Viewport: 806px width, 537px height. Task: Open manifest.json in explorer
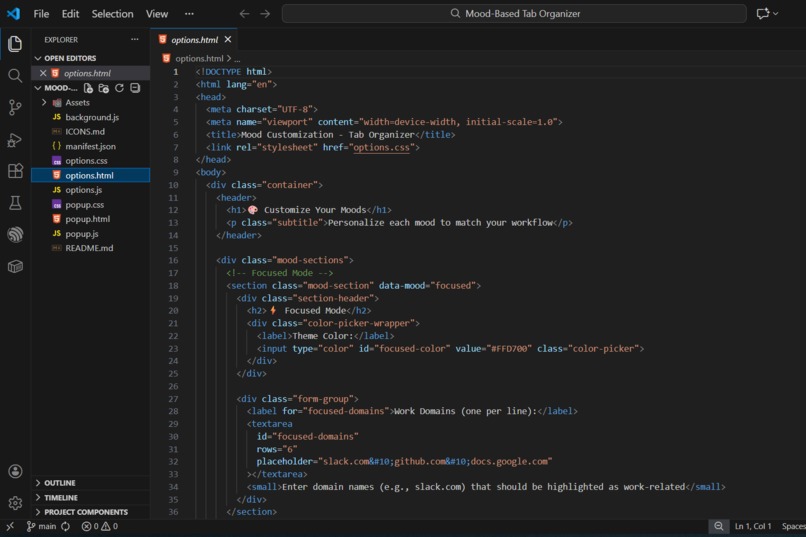pos(90,146)
